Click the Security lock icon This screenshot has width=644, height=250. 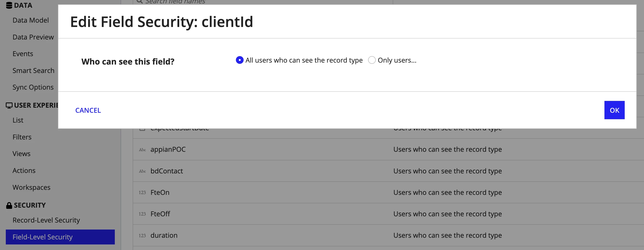9,205
